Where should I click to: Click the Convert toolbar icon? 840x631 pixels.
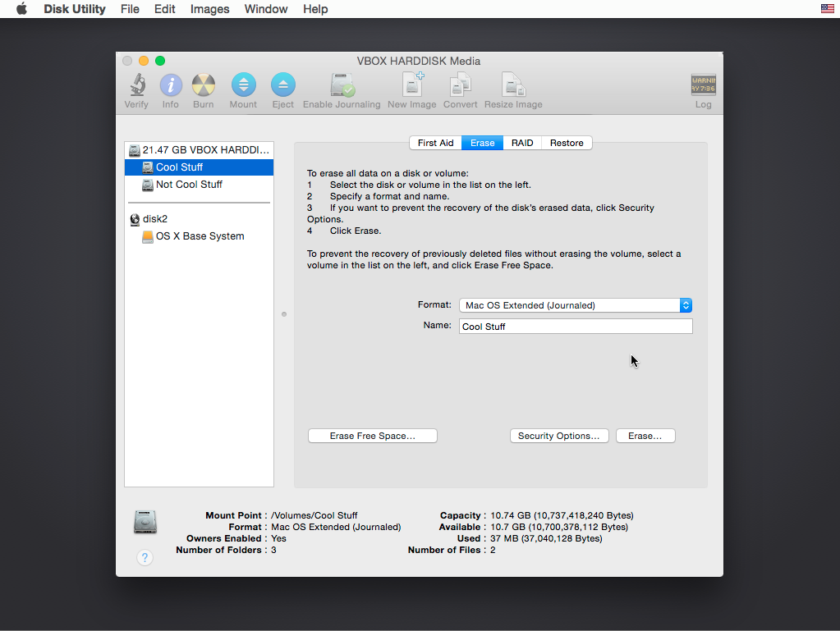[460, 85]
